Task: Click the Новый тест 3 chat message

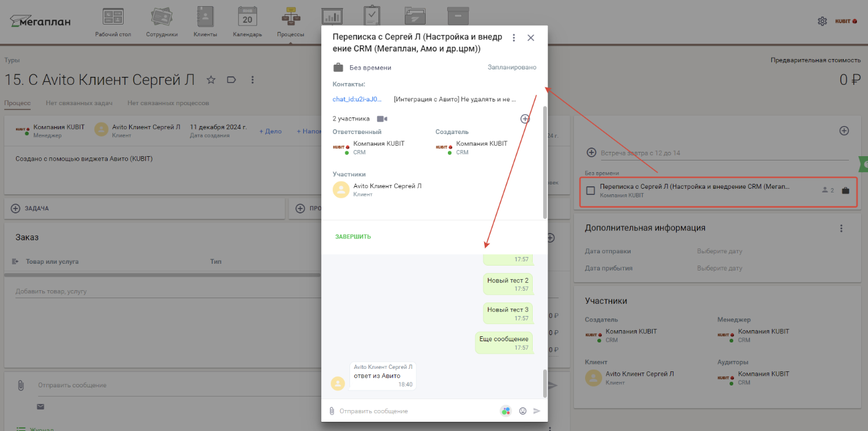Action: [x=508, y=313]
